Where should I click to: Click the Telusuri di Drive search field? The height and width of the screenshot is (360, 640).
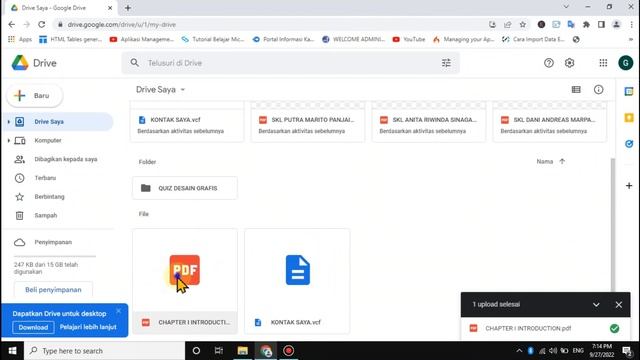pos(290,63)
